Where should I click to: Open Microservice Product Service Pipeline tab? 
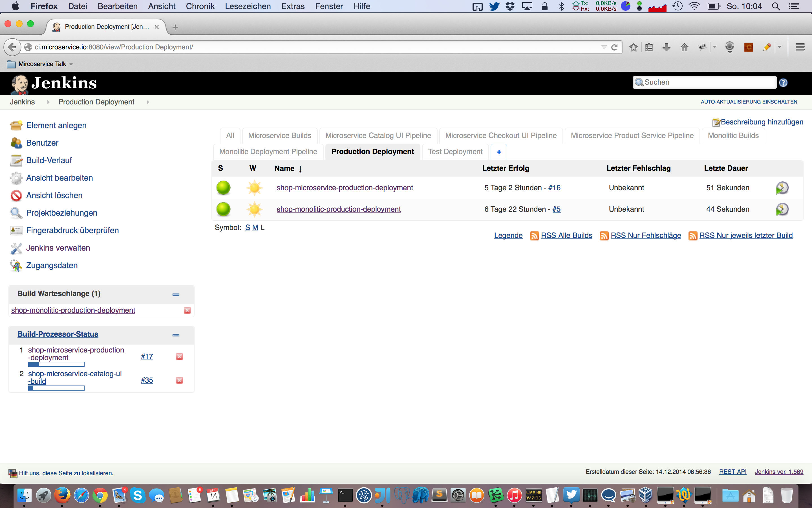click(x=632, y=135)
